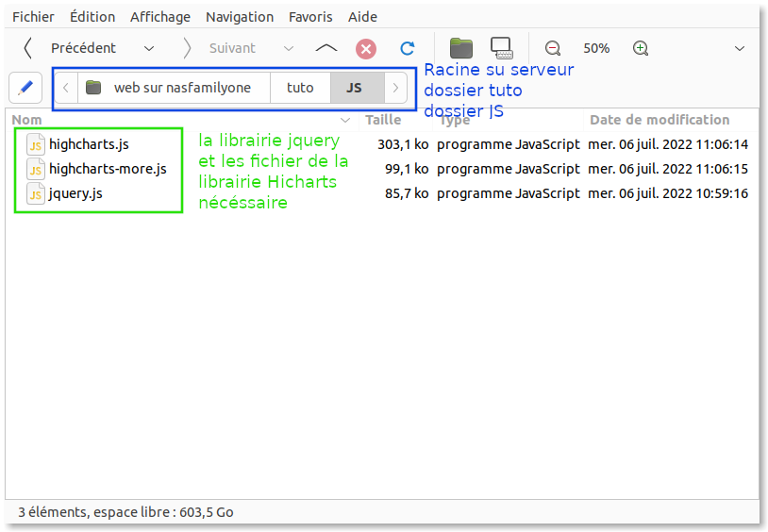Zoom in with the plus magnifier

point(641,48)
